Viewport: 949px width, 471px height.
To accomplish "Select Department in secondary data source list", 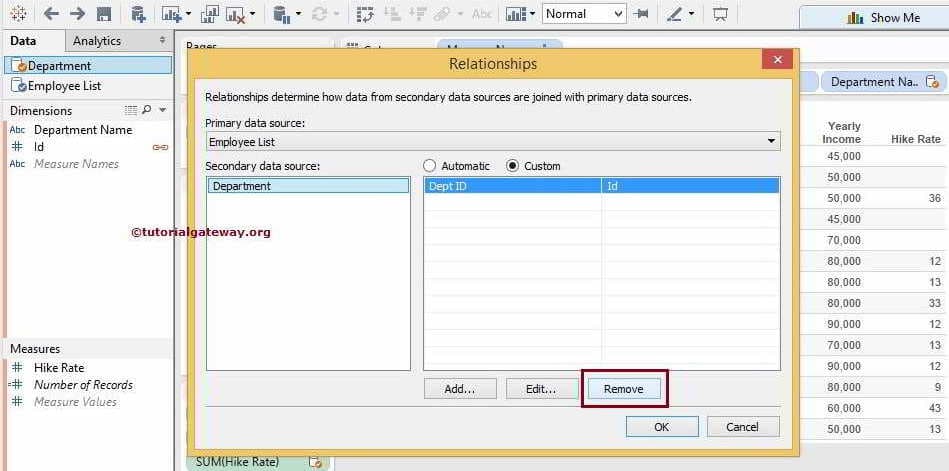I will click(308, 186).
